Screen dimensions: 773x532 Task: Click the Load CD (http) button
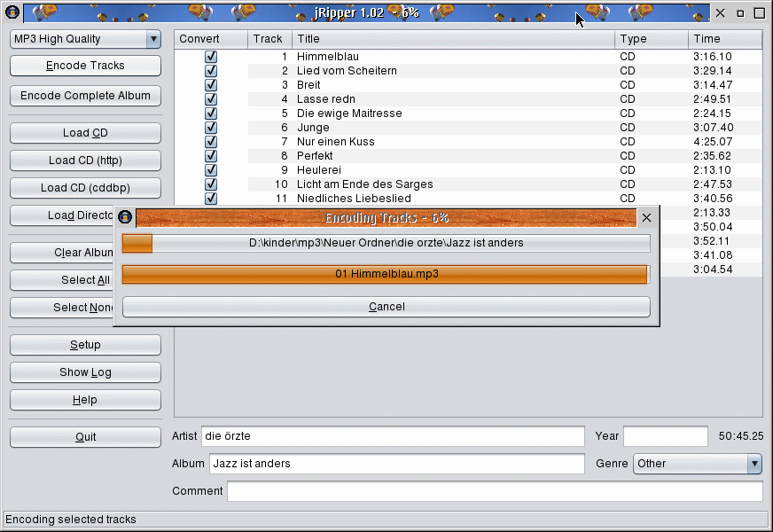85,160
